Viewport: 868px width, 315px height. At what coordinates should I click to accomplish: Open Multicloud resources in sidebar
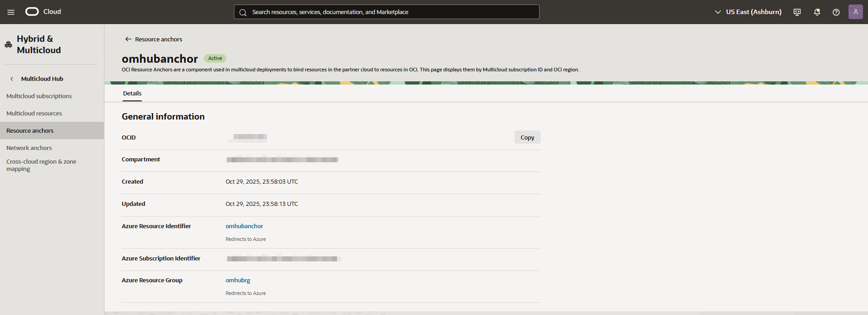click(x=34, y=113)
